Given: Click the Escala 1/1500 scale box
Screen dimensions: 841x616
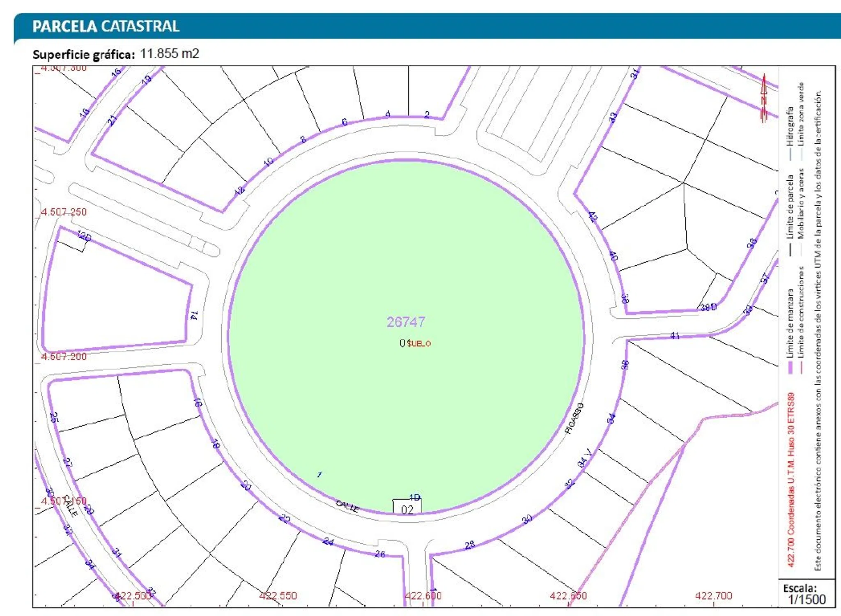Looking at the screenshot, I should [807, 594].
